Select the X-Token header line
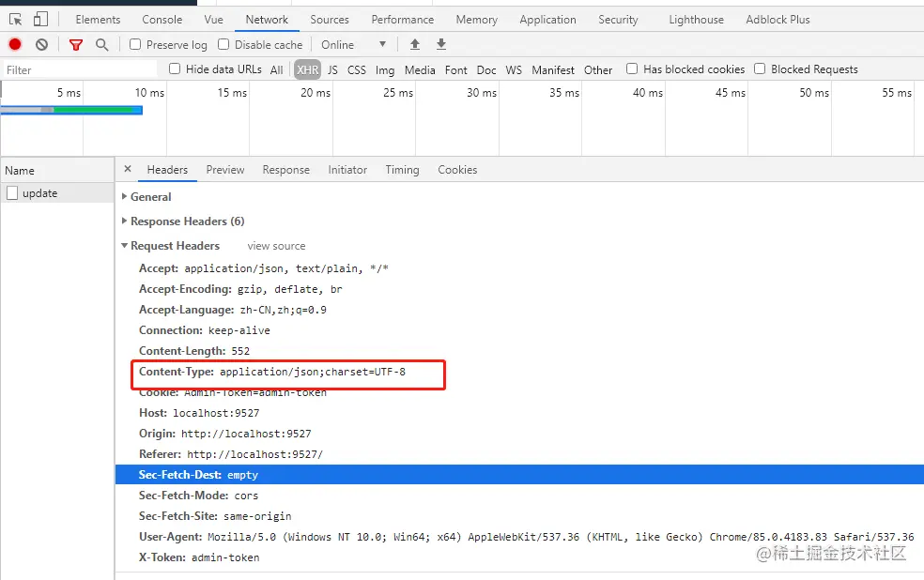The height and width of the screenshot is (580, 924). point(199,557)
